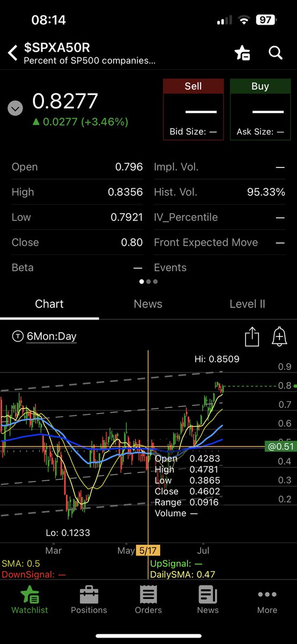
Task: Expand quote details chevron beside 0.8277
Action: click(x=15, y=109)
